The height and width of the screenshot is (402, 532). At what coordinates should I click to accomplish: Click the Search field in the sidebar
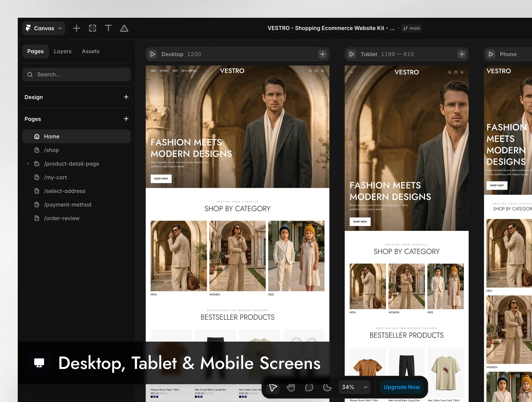77,74
